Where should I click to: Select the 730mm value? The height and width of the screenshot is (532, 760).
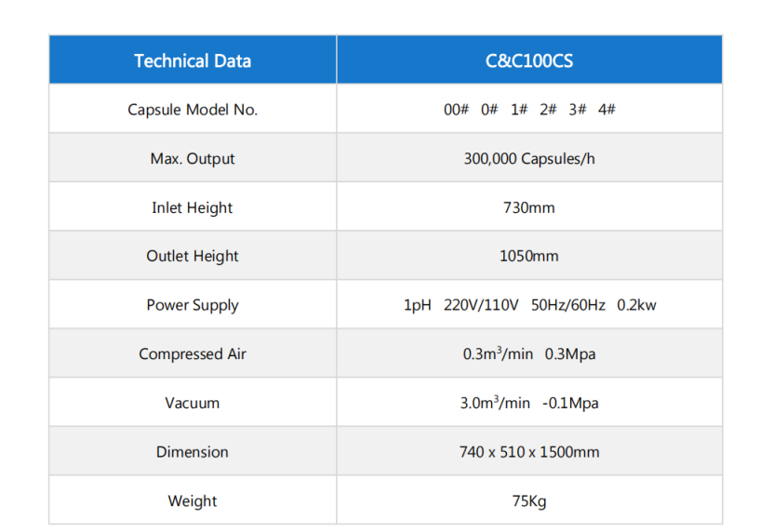[529, 207]
